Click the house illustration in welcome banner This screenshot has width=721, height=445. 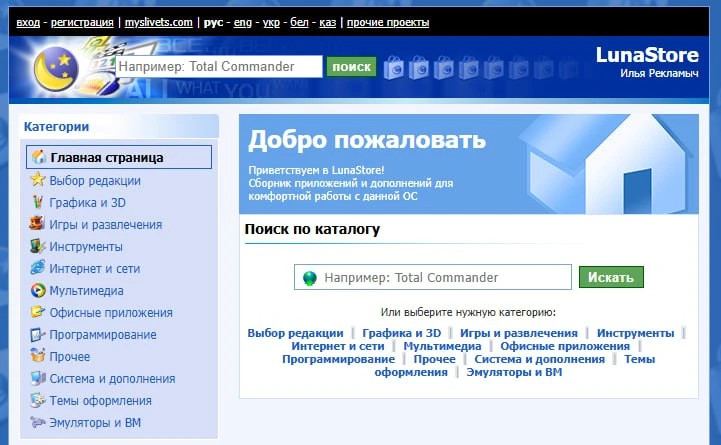[x=606, y=164]
